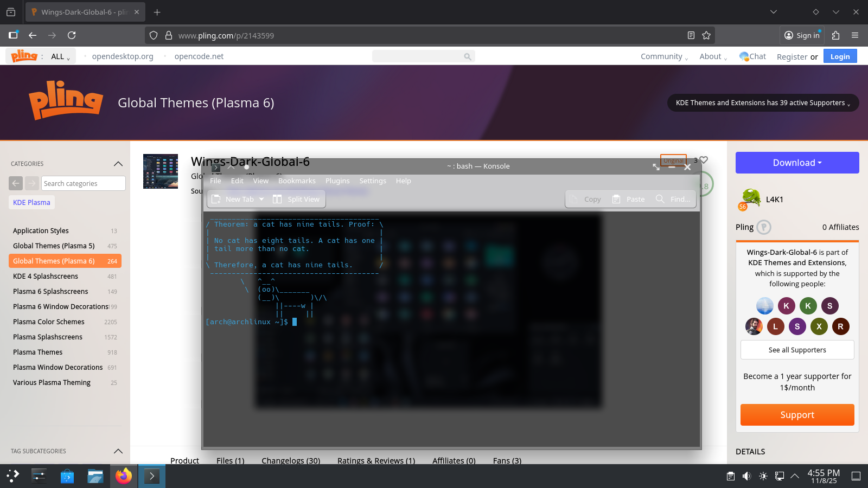Open the Firefox list all tabs chevron

774,12
